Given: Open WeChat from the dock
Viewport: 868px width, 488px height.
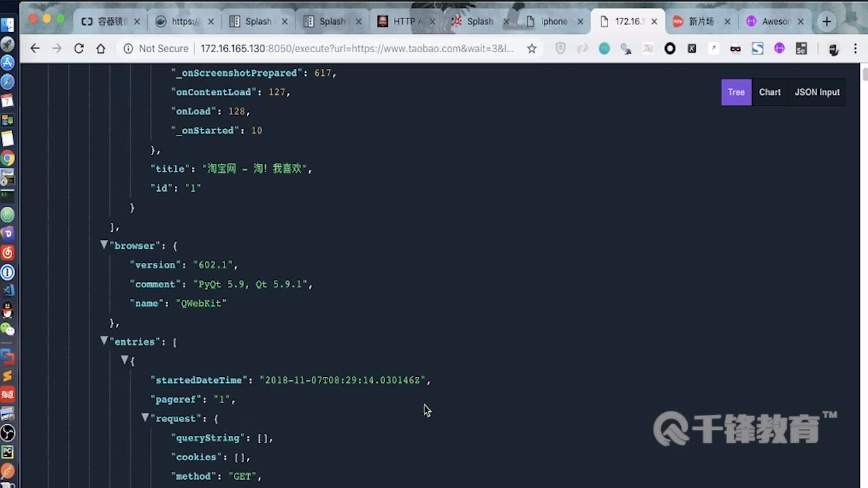Looking at the screenshot, I should (7, 329).
